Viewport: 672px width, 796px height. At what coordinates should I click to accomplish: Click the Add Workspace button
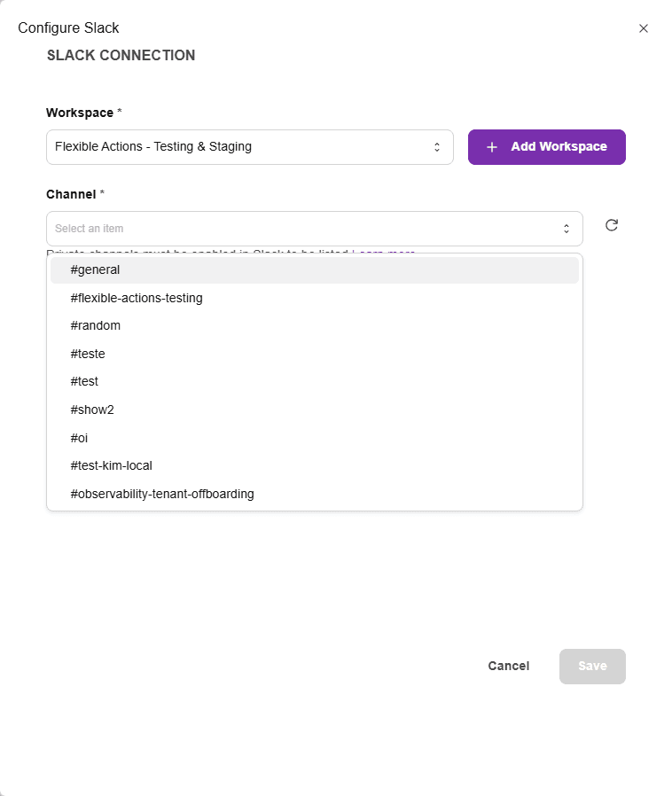(547, 147)
